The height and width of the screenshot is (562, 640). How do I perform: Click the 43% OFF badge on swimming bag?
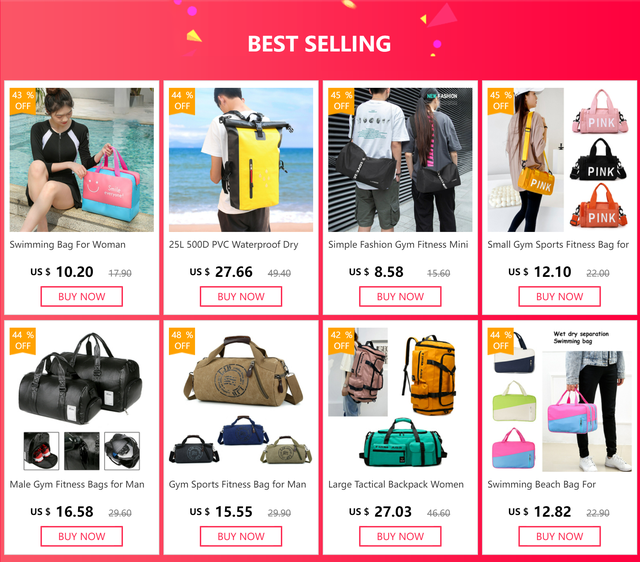[x=23, y=101]
